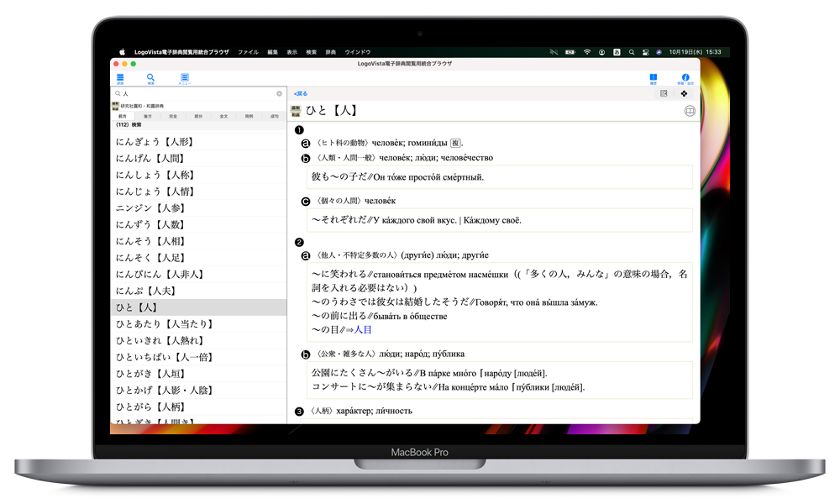Open the 情報・設定 info icon
The height and width of the screenshot is (504, 840).
(685, 78)
